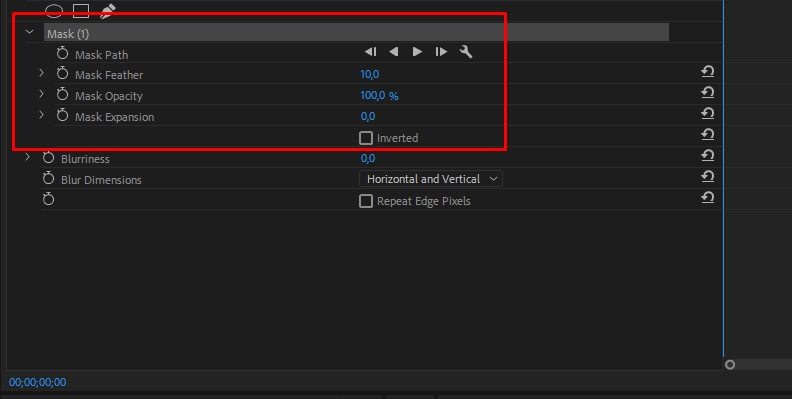Toggle Mask Expansion animation stopwatch
Screen dimensions: 792x399
[63, 116]
